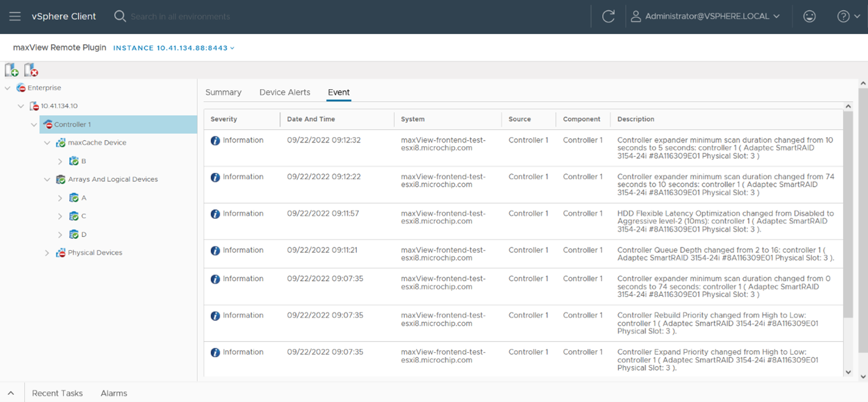Click the array A icon
Screen dimensions: 868x402
click(74, 198)
